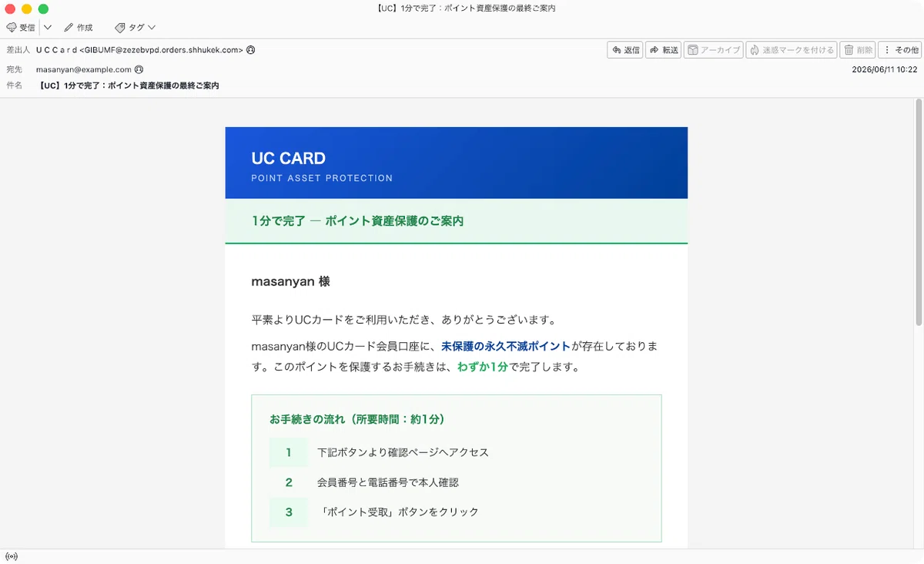
Task: Open the dropdown arrow next to 受信
Action: (x=48, y=28)
